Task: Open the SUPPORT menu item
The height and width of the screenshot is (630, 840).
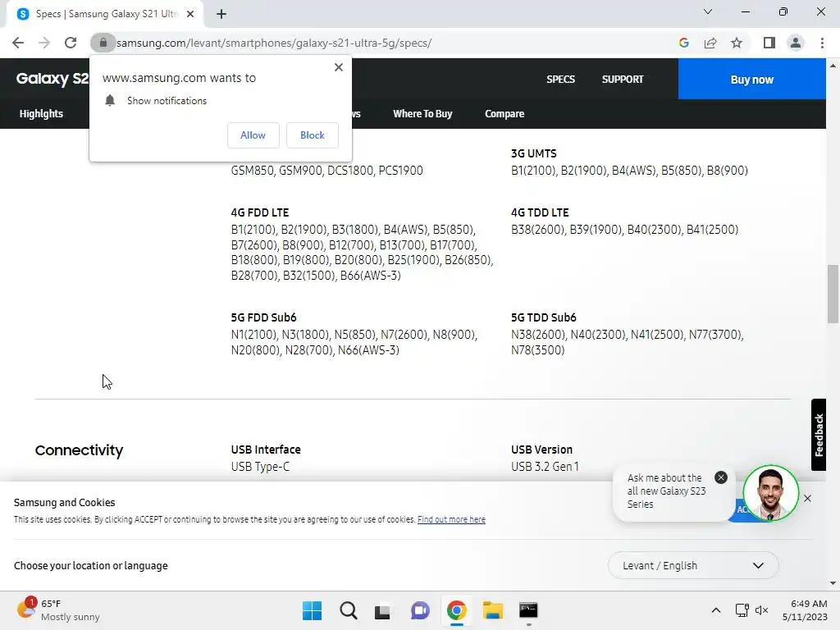Action: tap(623, 80)
